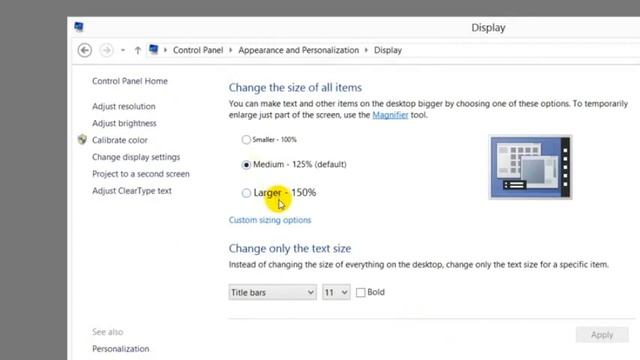Select Larger - 150% radio button
The image size is (640, 360).
point(246,193)
